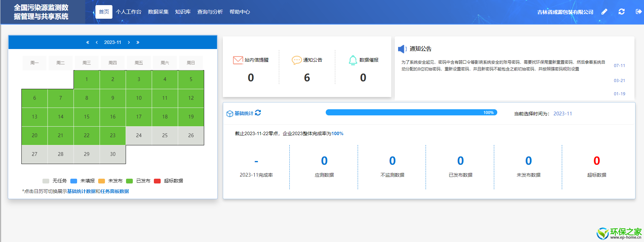Click the 周日 weekday header
Image resolution: width=644 pixels, height=242 pixels.
pos(191,63)
